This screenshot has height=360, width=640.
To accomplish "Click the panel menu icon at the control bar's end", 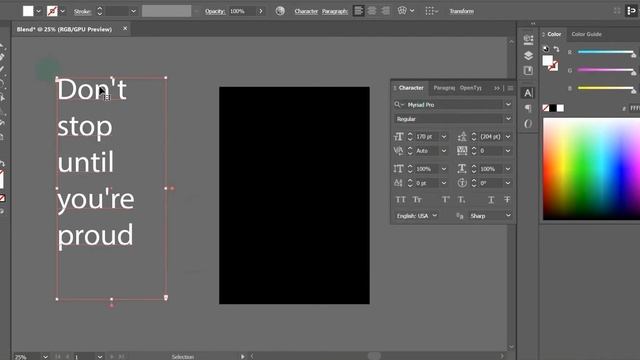I will (631, 11).
